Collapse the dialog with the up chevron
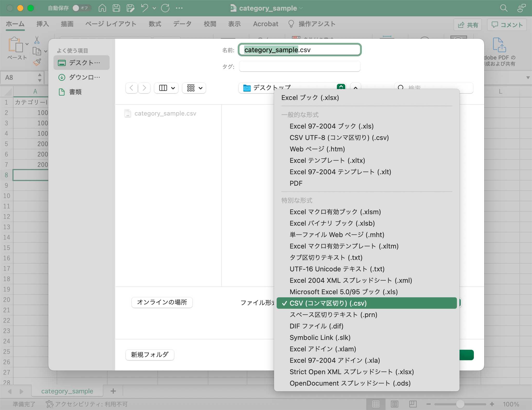The height and width of the screenshot is (410, 532). pyautogui.click(x=355, y=88)
